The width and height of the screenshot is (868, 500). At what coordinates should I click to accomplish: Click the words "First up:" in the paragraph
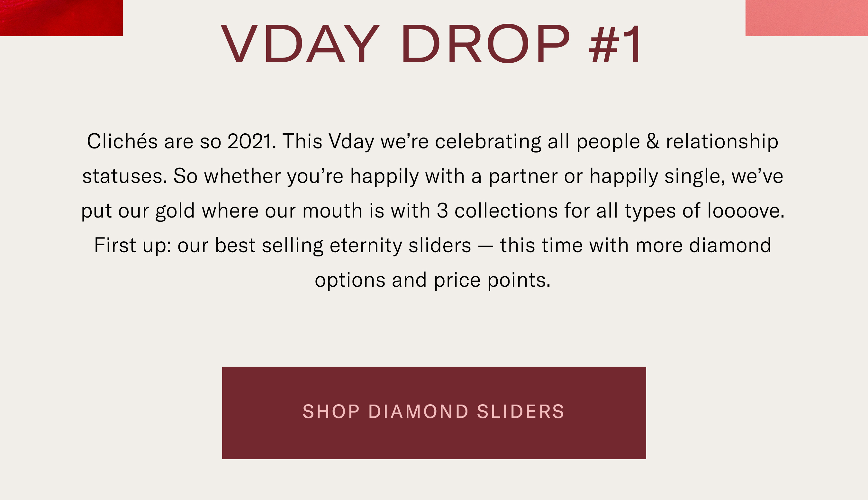[x=132, y=246]
